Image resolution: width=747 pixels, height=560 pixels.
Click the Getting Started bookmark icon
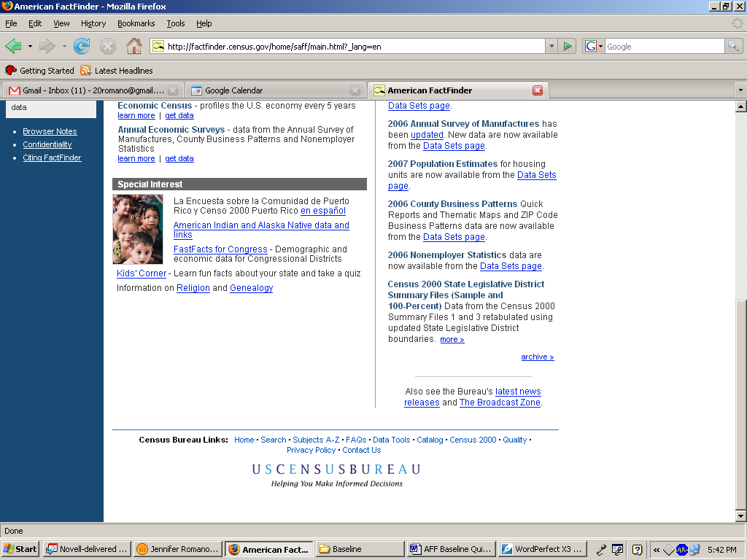[x=10, y=71]
